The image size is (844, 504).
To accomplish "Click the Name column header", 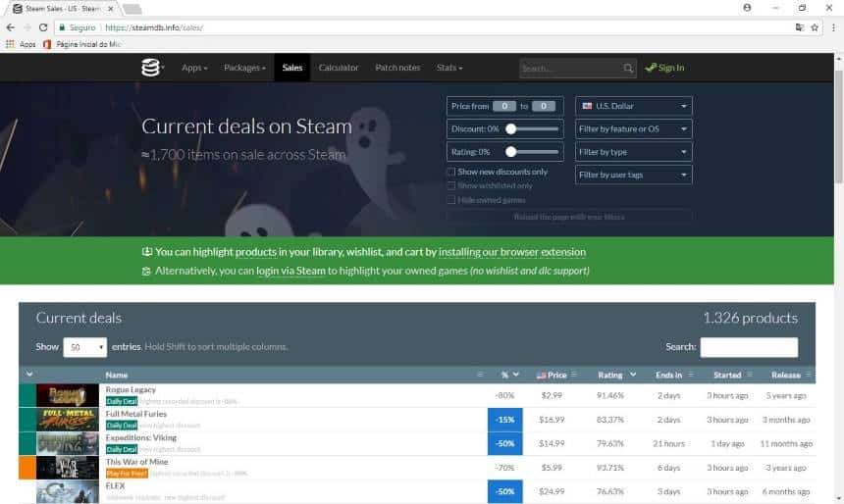I will point(116,375).
